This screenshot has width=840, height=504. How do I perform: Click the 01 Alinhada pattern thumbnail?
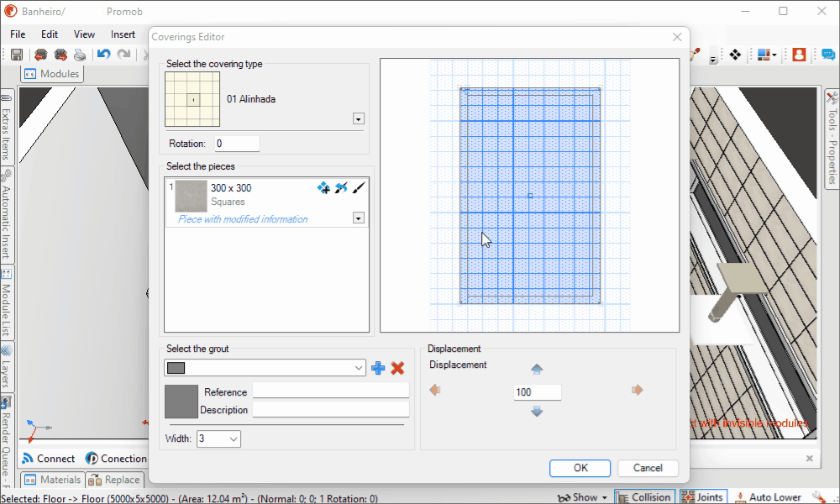[x=192, y=99]
